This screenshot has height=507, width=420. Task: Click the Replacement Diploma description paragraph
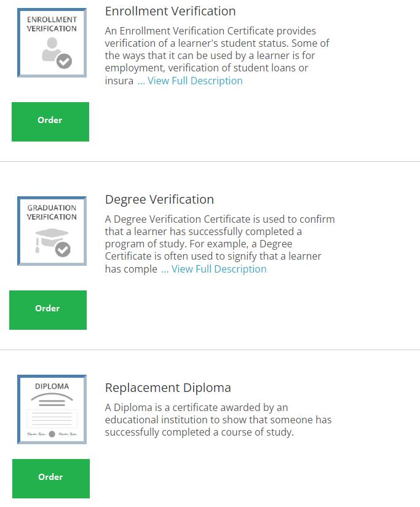point(218,420)
